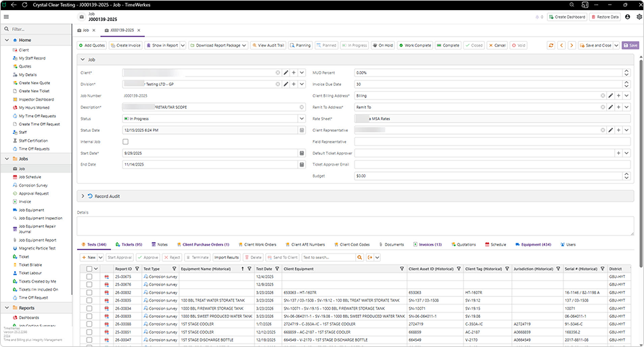Filter the Test Type column

174,269
